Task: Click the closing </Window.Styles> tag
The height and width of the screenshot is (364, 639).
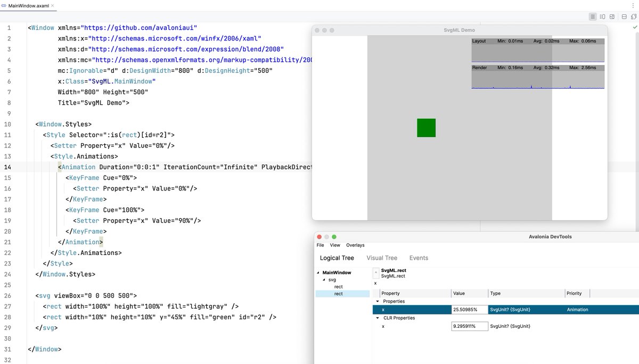Action: [x=65, y=274]
